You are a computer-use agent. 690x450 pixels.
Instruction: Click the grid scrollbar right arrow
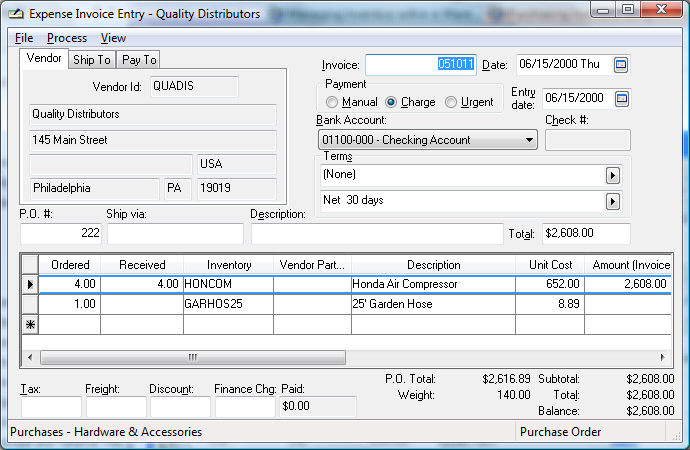tap(663, 357)
